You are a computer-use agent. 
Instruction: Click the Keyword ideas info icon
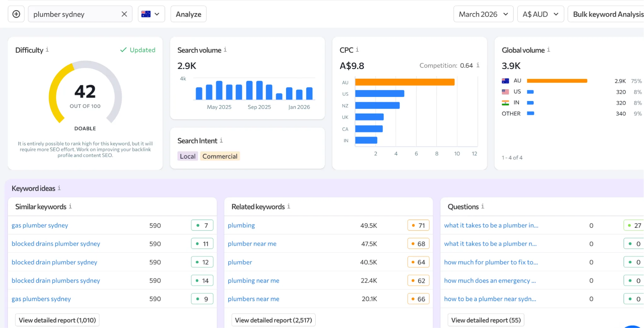59,188
